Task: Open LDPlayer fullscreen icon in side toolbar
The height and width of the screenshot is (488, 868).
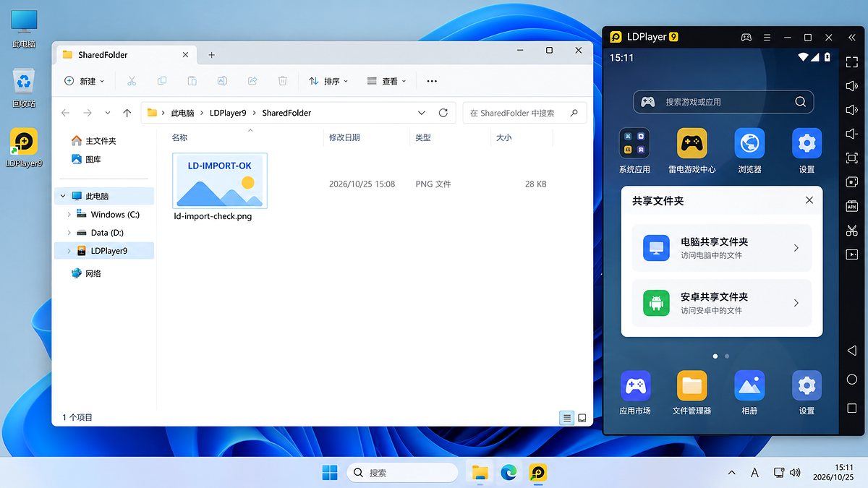Action: 852,61
